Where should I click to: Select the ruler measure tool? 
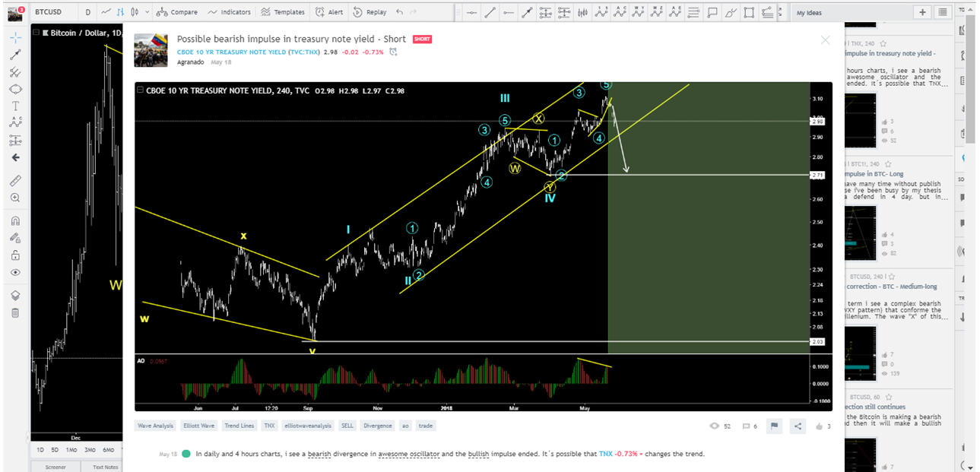click(15, 180)
